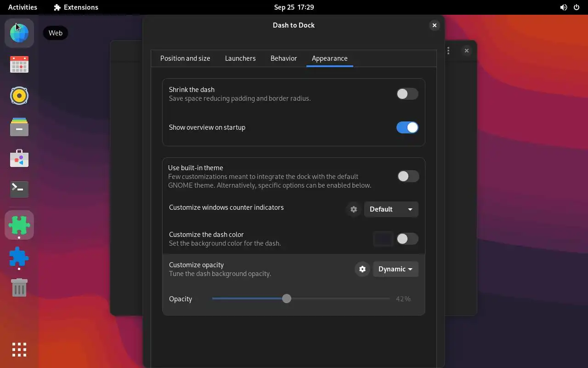Switch to Position and size tab

pyautogui.click(x=185, y=58)
